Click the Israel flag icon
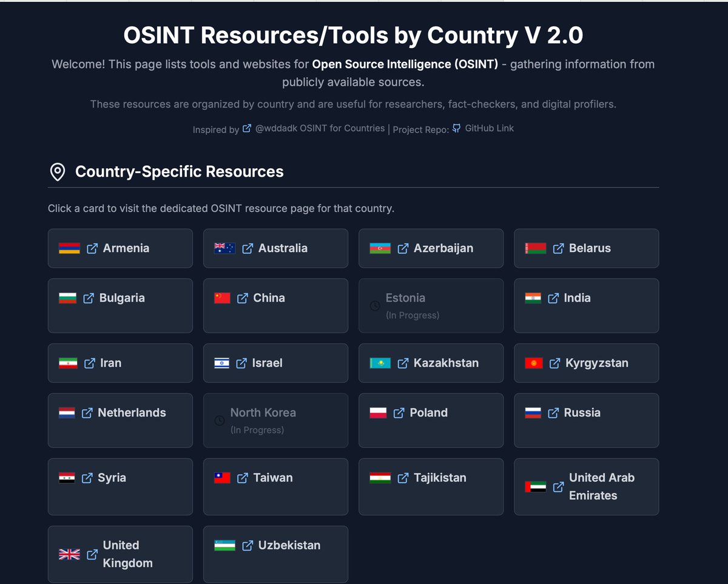The image size is (728, 584). (x=221, y=363)
